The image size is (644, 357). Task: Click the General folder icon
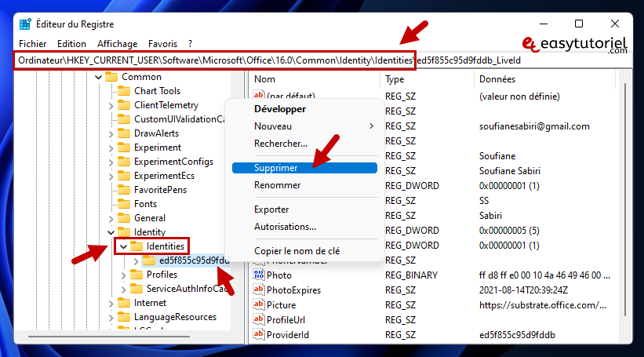124,218
